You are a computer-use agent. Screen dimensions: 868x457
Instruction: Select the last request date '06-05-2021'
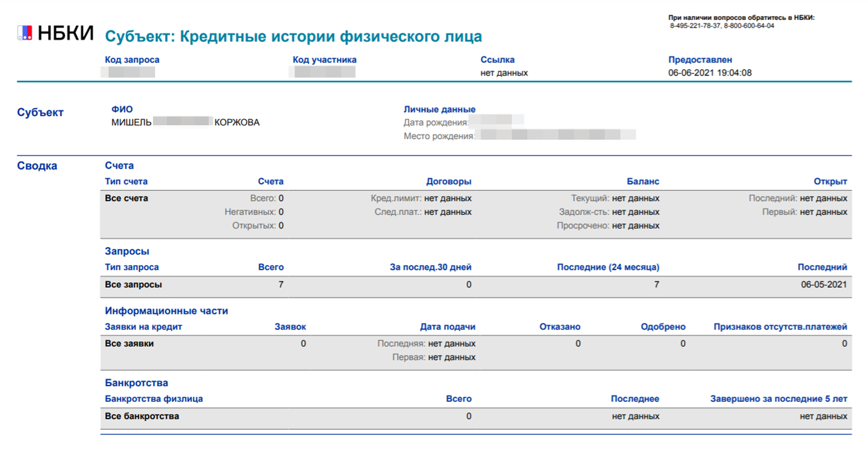[x=824, y=284]
